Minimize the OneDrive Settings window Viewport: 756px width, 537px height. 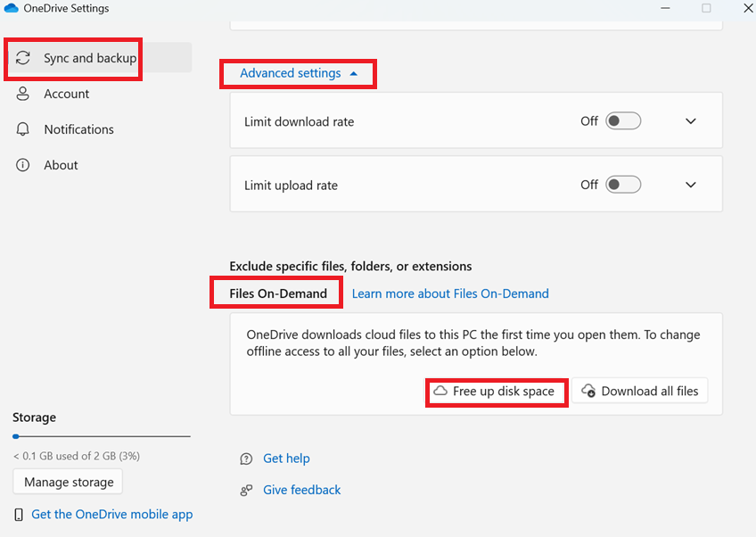(665, 8)
